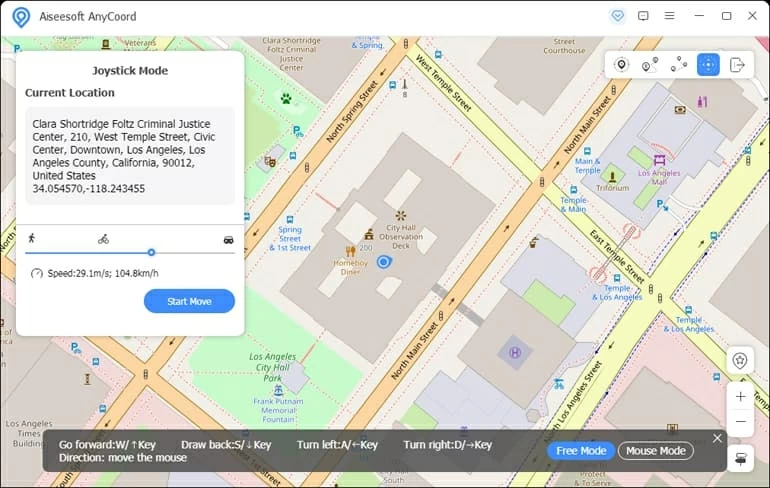Set speed to walking preset
The image size is (770, 488).
[x=32, y=239]
